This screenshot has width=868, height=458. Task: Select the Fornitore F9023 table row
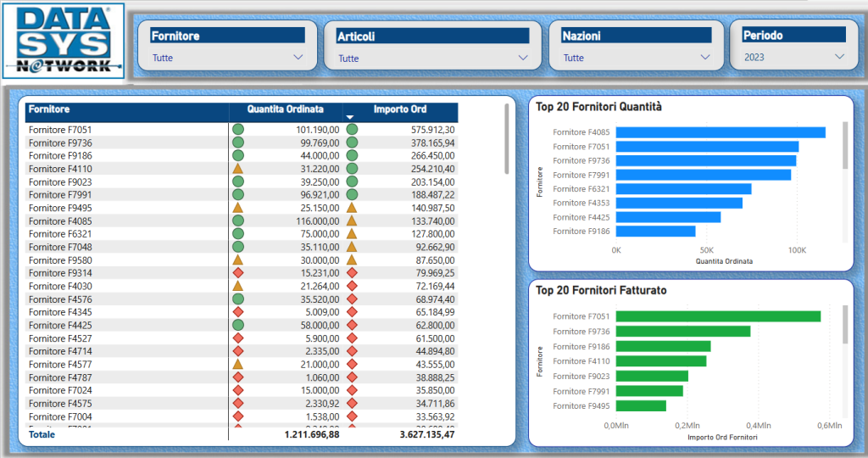click(x=127, y=182)
